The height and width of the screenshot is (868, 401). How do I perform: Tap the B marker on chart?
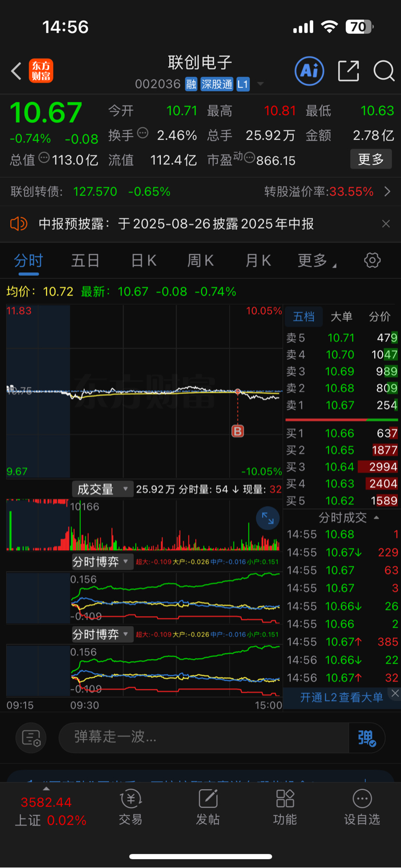coord(238,431)
